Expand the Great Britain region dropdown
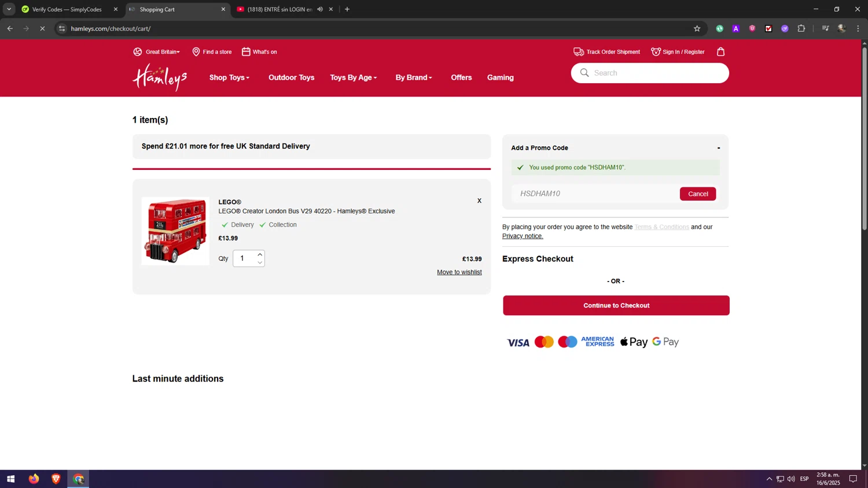This screenshot has width=868, height=488. [156, 52]
